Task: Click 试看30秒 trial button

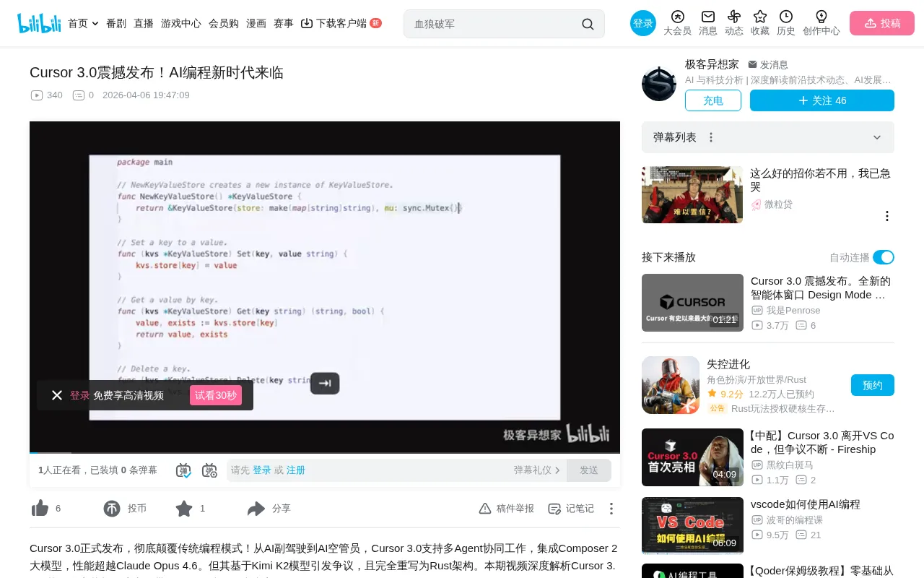Action: [216, 395]
